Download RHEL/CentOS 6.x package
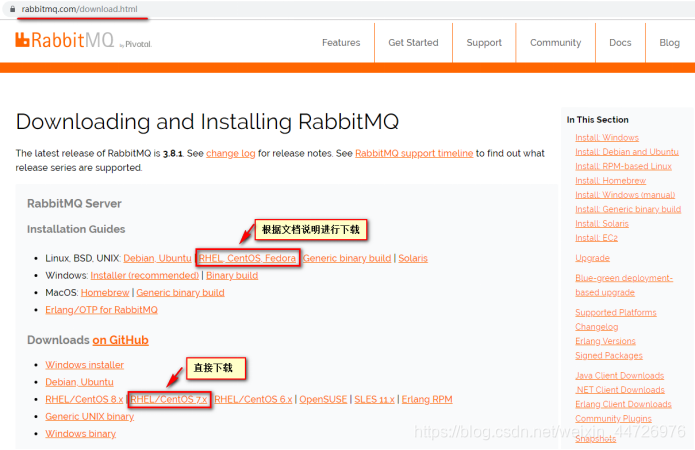 click(253, 399)
